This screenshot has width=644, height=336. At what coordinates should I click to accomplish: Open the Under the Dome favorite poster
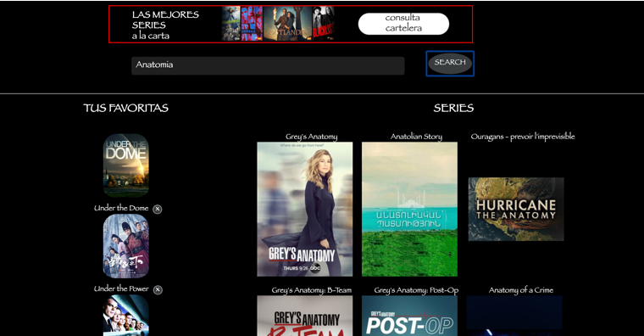[125, 165]
